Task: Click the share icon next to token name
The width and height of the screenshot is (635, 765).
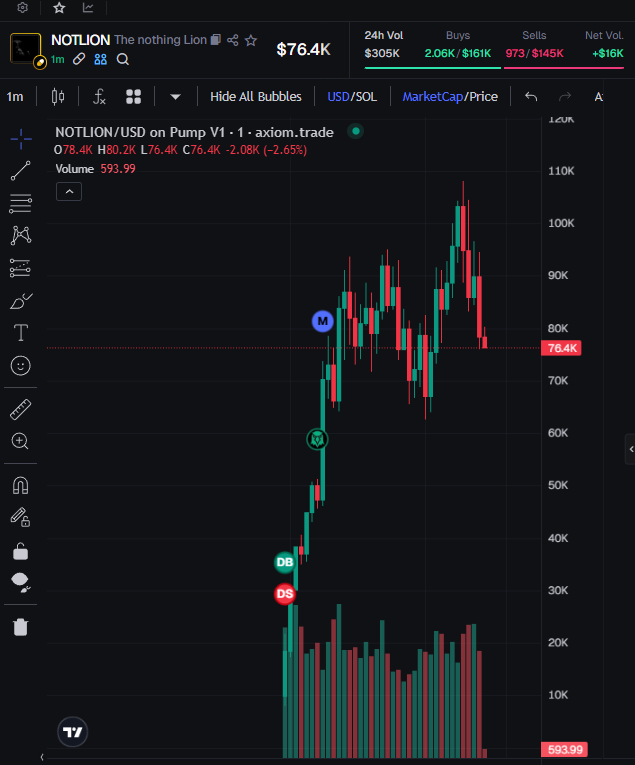Action: [x=233, y=40]
